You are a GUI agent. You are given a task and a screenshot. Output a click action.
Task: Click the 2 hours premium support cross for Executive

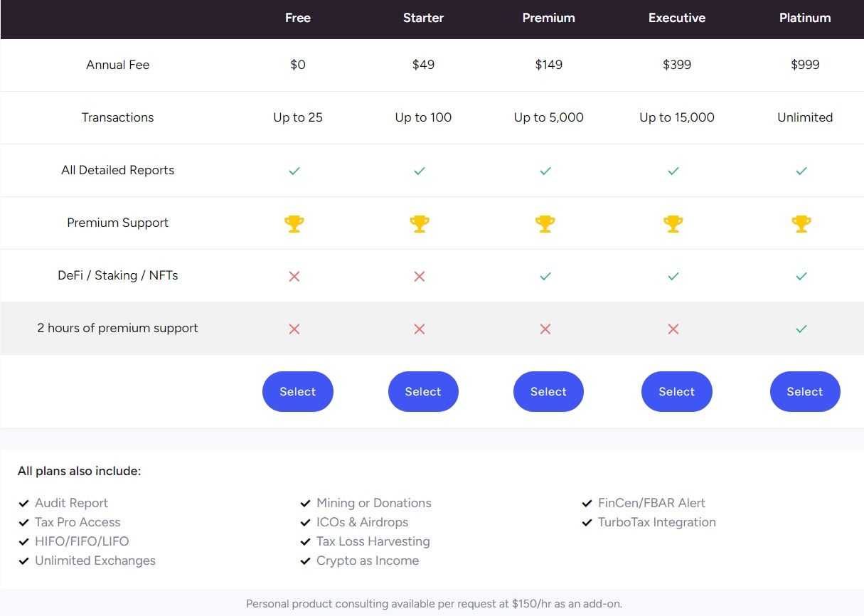coord(673,329)
